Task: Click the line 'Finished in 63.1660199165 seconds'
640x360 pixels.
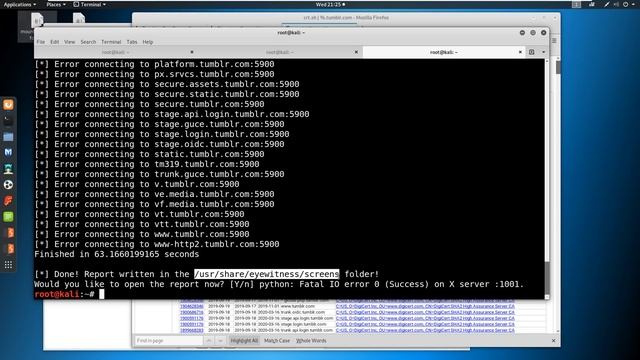Action: coord(117,254)
